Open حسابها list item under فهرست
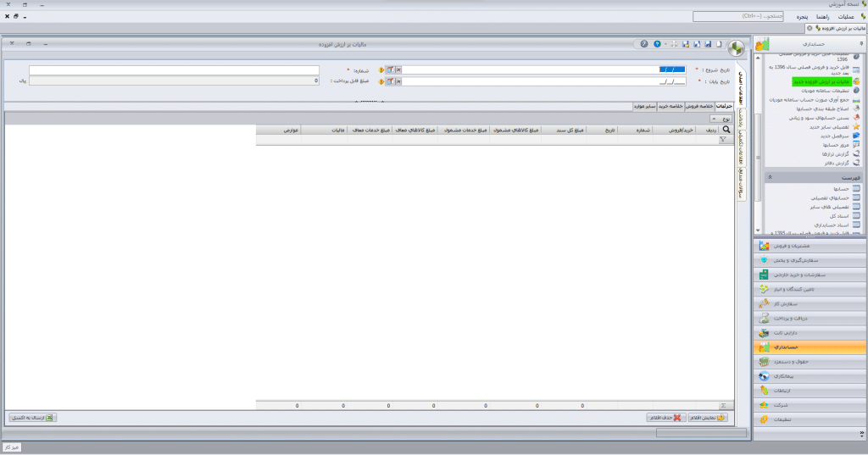The image size is (868, 455). click(841, 189)
